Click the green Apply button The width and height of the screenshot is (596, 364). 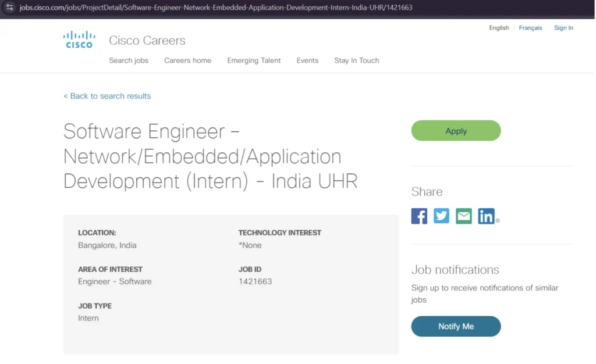[456, 131]
